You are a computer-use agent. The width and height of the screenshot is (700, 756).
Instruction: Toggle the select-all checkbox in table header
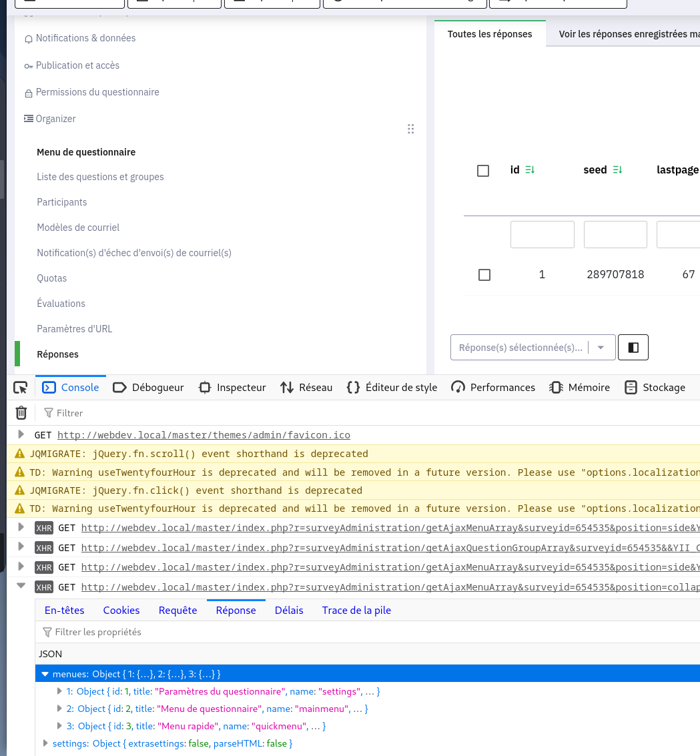coord(483,171)
